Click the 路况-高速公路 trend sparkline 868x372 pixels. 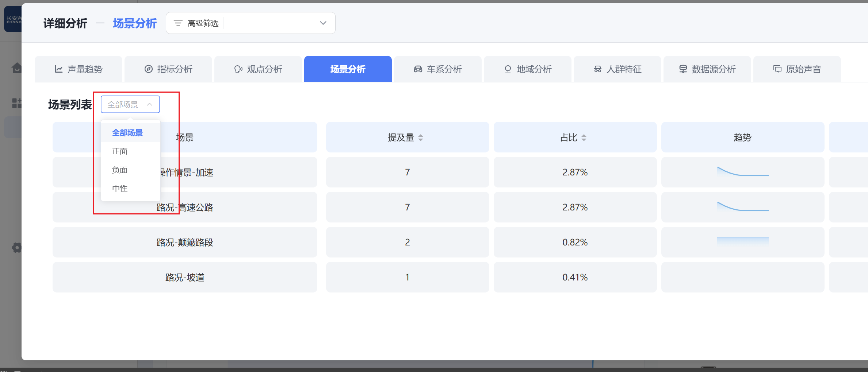tap(743, 207)
